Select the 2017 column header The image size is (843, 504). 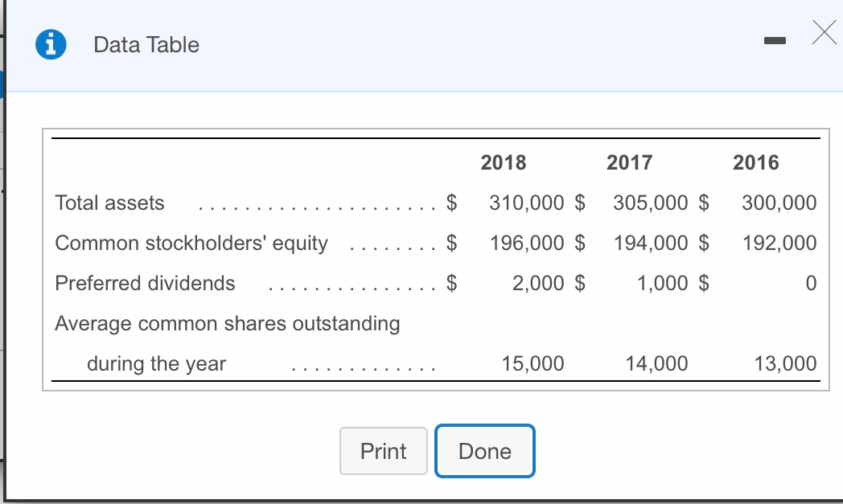(x=628, y=162)
